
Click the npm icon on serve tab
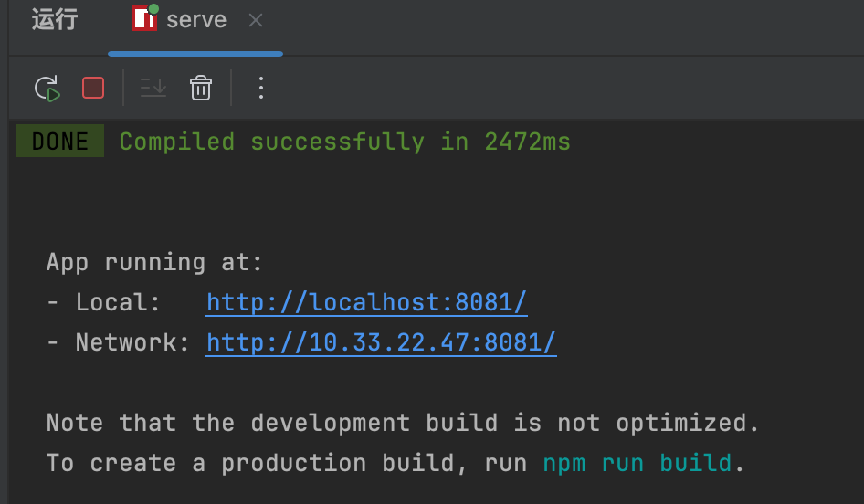[144, 18]
